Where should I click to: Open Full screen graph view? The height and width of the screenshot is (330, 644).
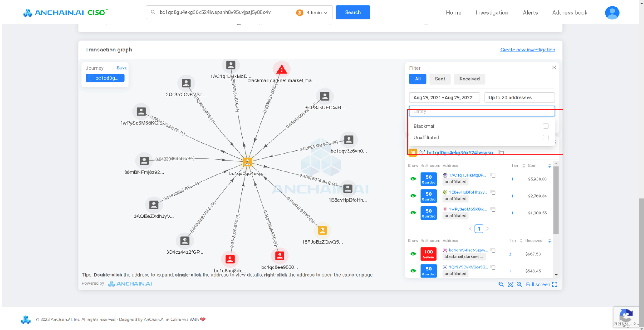pyautogui.click(x=541, y=284)
